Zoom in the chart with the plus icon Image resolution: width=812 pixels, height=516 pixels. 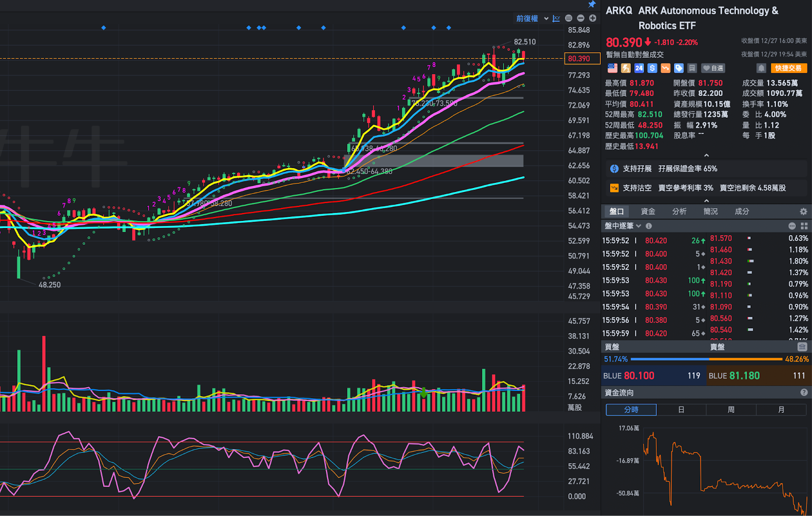pos(592,18)
